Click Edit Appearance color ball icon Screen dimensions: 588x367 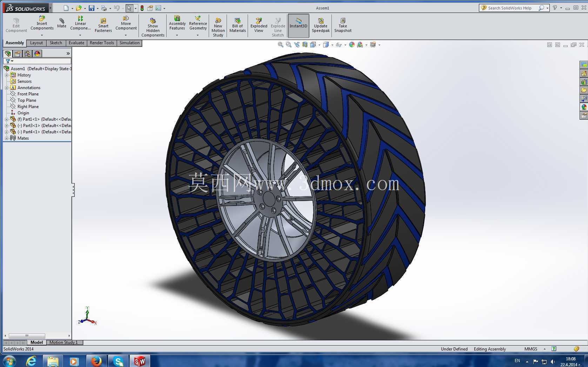352,45
